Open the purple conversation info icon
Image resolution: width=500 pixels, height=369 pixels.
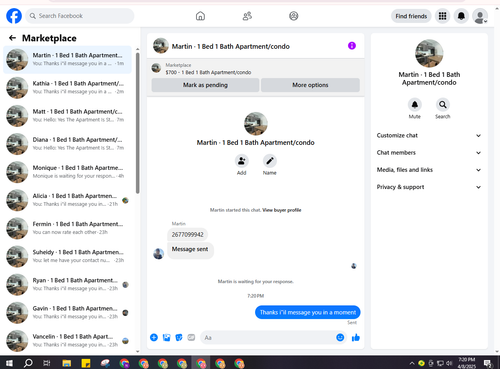coord(352,46)
